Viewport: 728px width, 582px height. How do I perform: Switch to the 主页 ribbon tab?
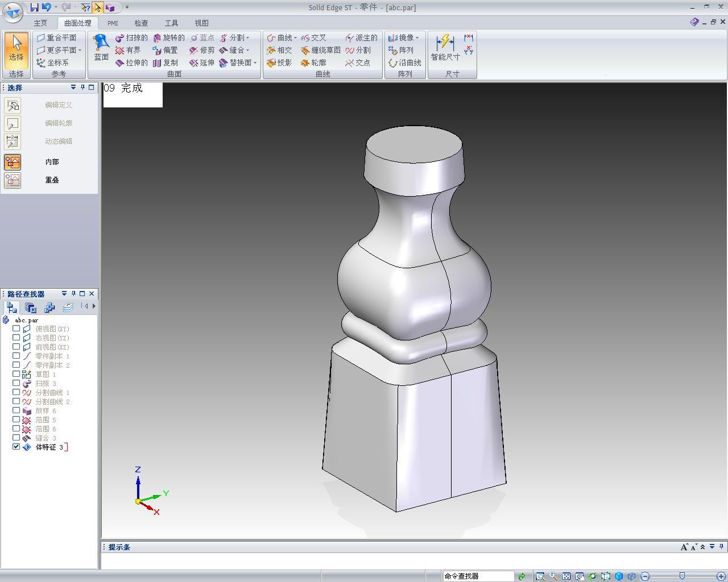(x=40, y=23)
